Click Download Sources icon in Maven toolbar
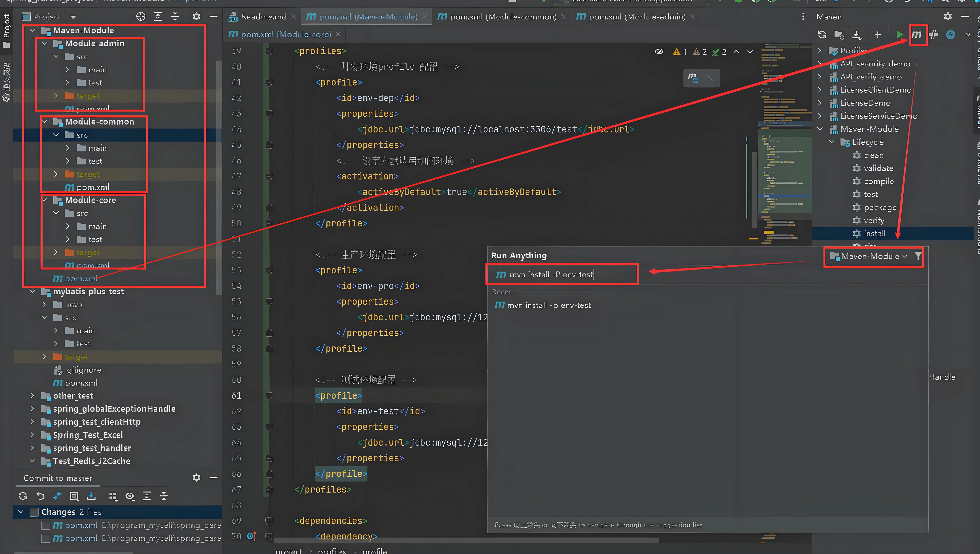This screenshot has width=980, height=554. 856,35
